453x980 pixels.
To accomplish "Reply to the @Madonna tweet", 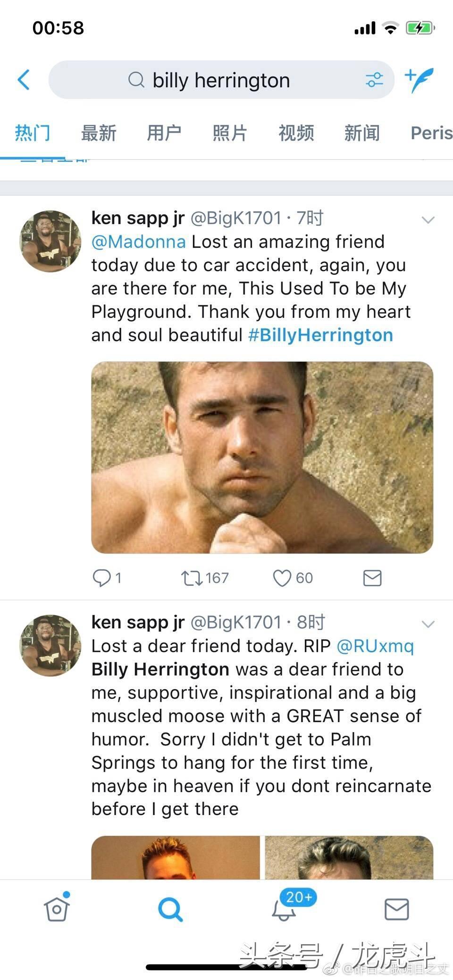I will (101, 577).
